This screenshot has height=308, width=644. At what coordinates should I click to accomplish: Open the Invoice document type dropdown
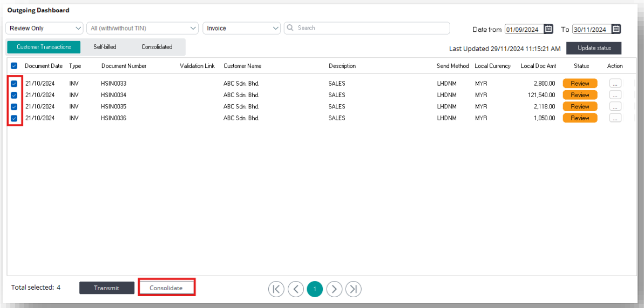[x=242, y=28]
